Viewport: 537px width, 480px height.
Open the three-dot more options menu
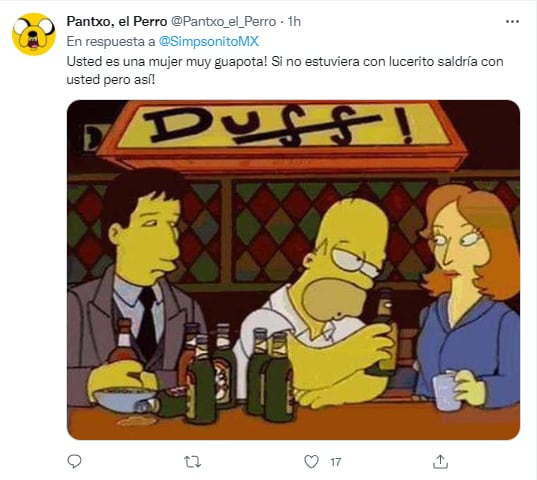point(512,22)
